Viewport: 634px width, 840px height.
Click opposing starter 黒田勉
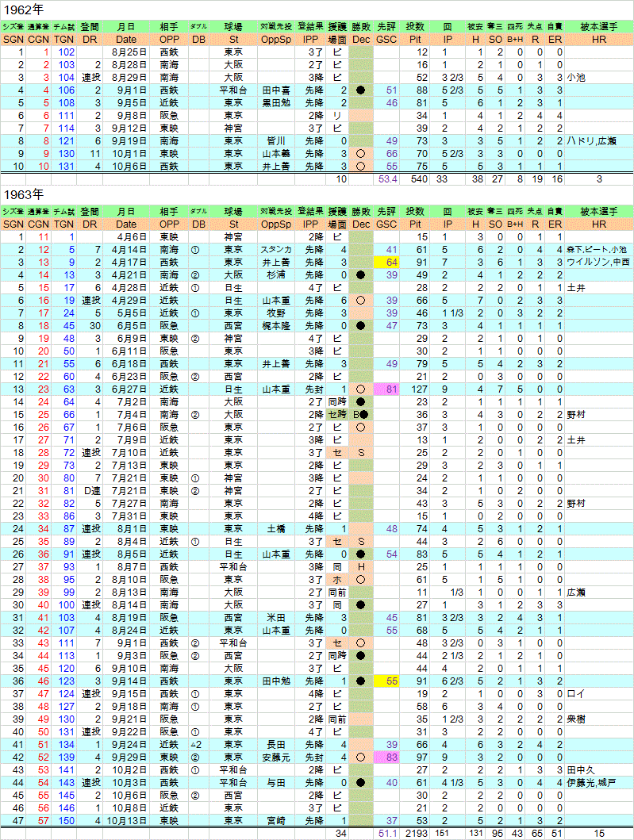(x=276, y=103)
